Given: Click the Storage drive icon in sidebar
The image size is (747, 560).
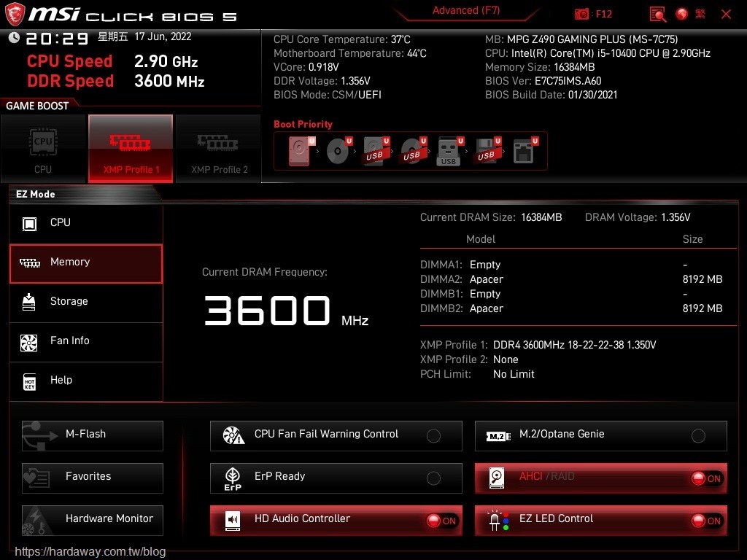Looking at the screenshot, I should (x=29, y=302).
